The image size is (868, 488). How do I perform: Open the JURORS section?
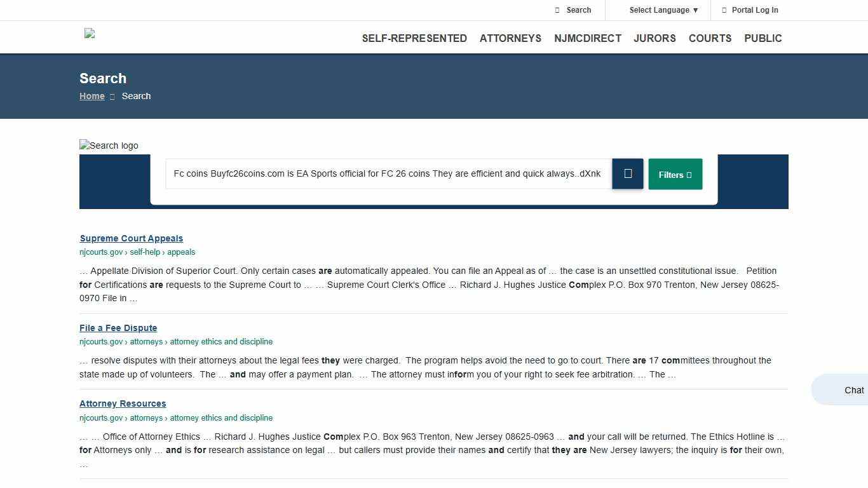pos(654,38)
